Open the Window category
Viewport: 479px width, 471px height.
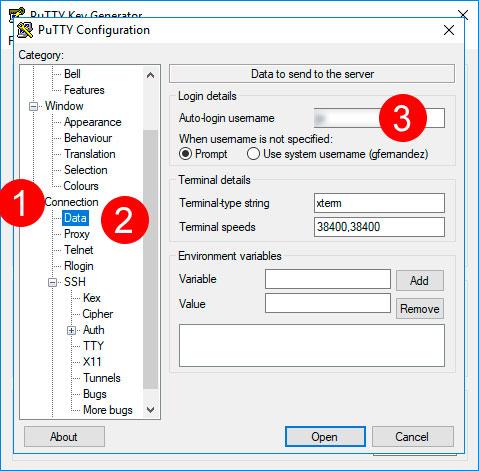point(64,106)
